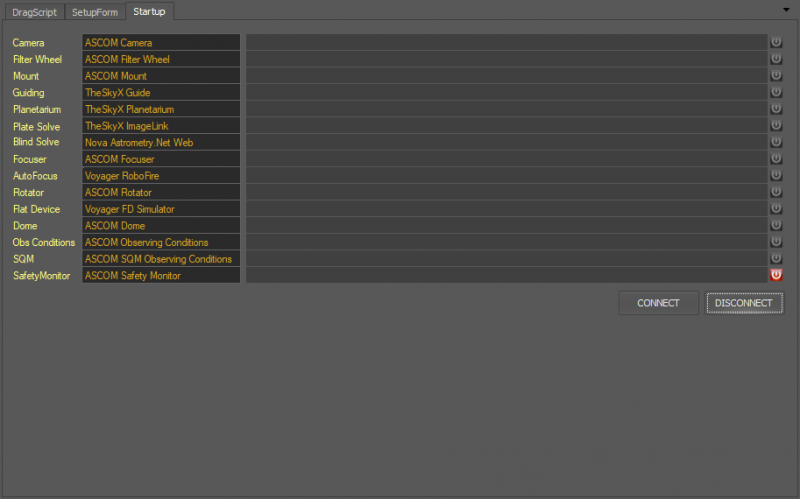Click the Blind Solve row power icon
The image size is (800, 499).
point(776,142)
